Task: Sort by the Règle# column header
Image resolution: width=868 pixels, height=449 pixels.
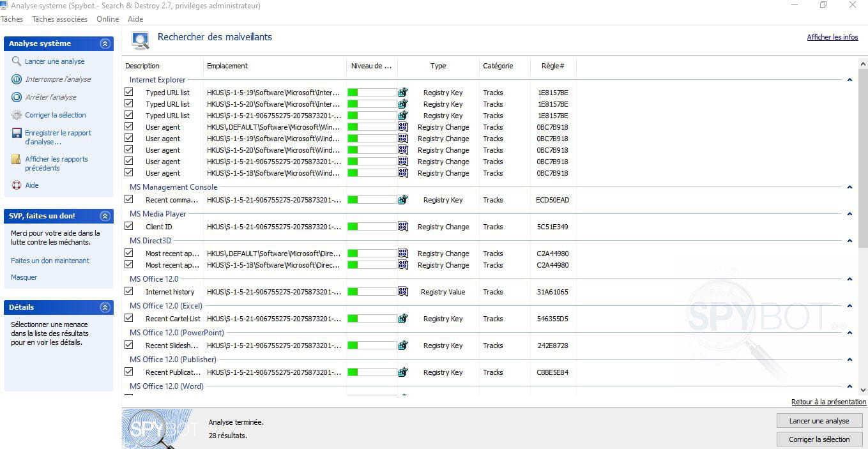Action: 553,66
